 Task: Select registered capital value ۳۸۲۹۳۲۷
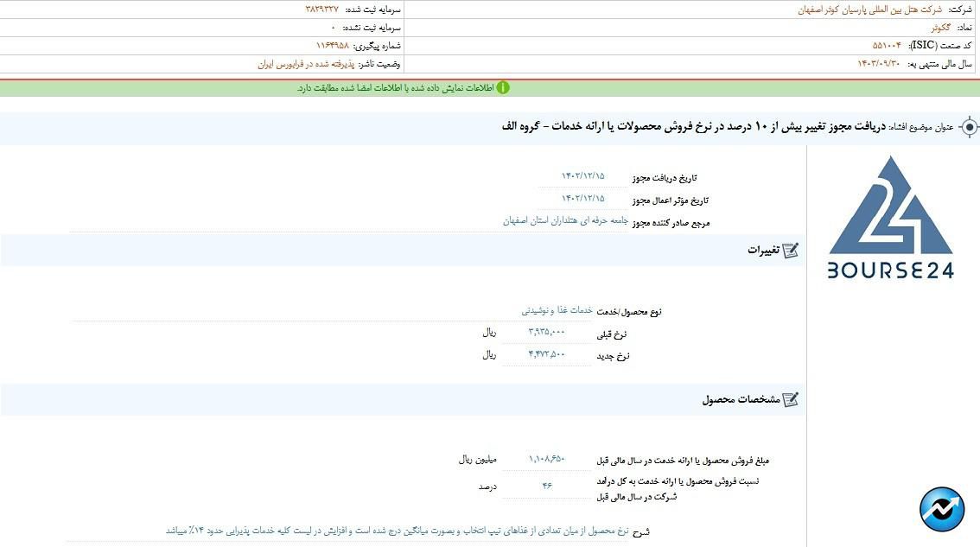321,10
